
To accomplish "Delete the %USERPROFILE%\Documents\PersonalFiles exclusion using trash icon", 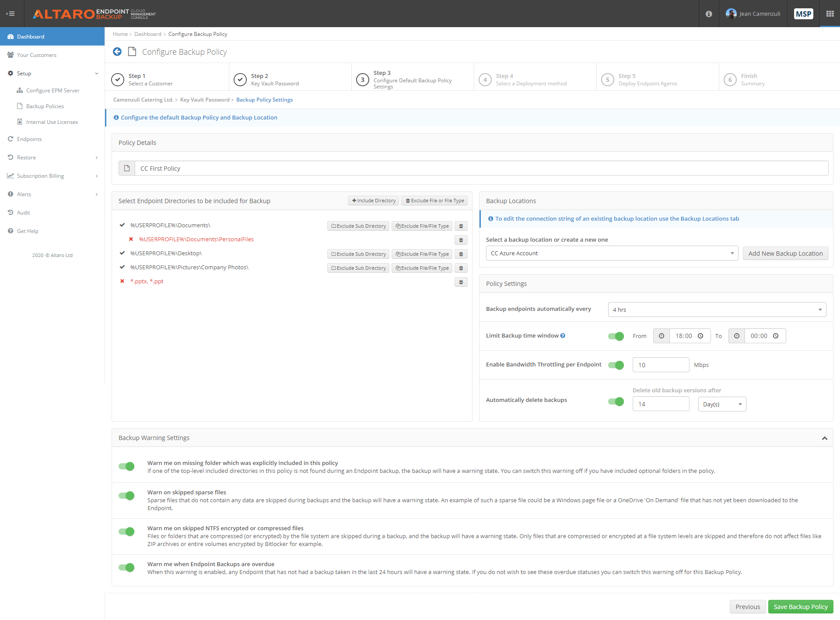I will coord(461,240).
